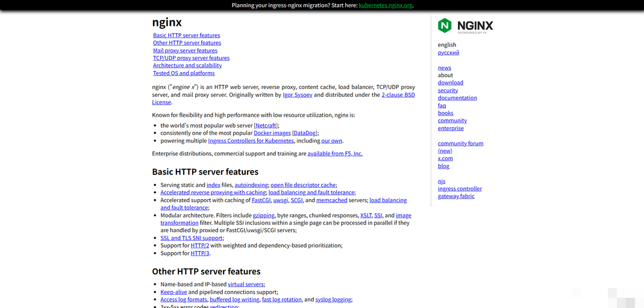Click the 'Other HTTP server features' heading
The height and width of the screenshot is (308, 644).
(x=206, y=271)
